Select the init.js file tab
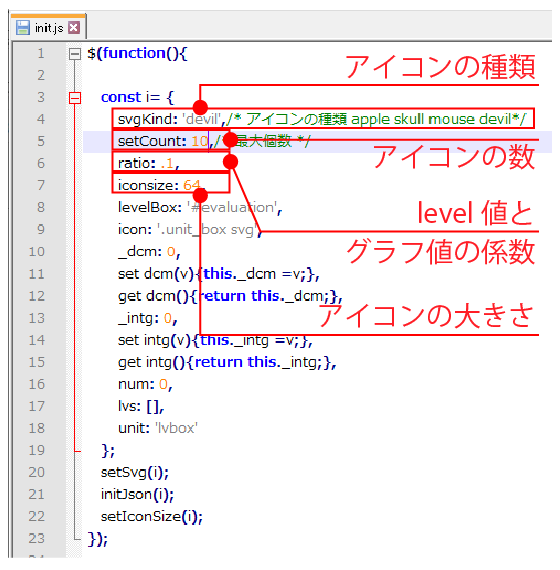Viewport: 560px width, 570px height. click(x=49, y=27)
